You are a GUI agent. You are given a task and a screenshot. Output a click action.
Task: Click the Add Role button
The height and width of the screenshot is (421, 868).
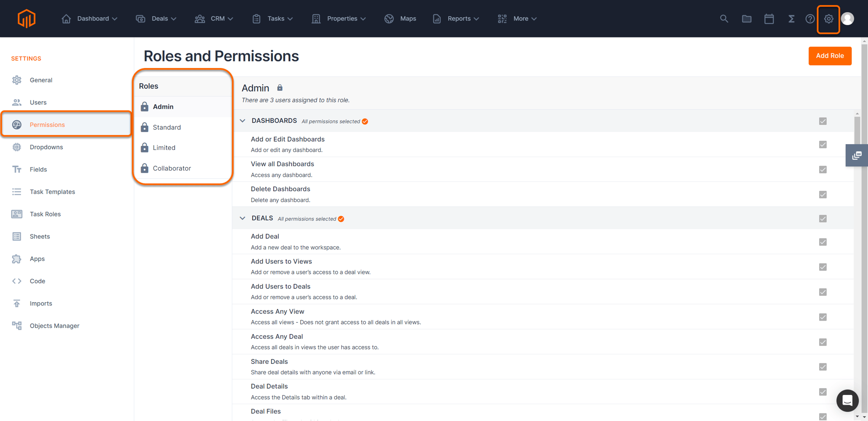830,56
